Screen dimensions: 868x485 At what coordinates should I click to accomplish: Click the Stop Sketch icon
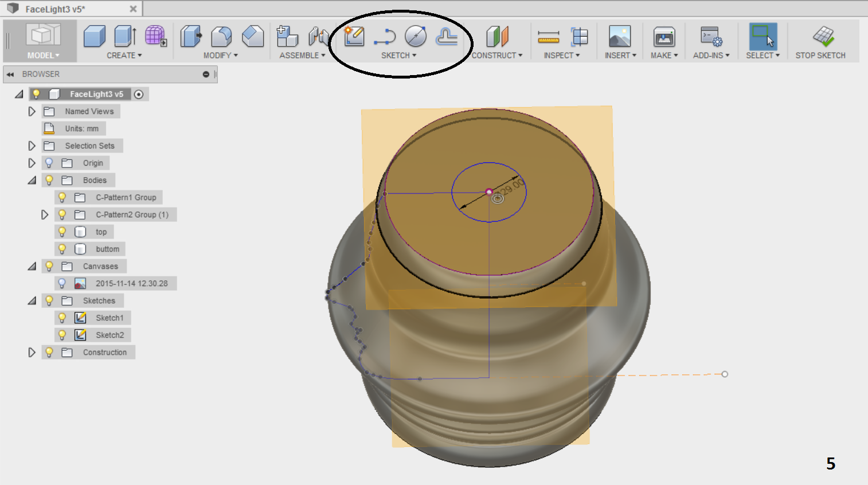[823, 36]
